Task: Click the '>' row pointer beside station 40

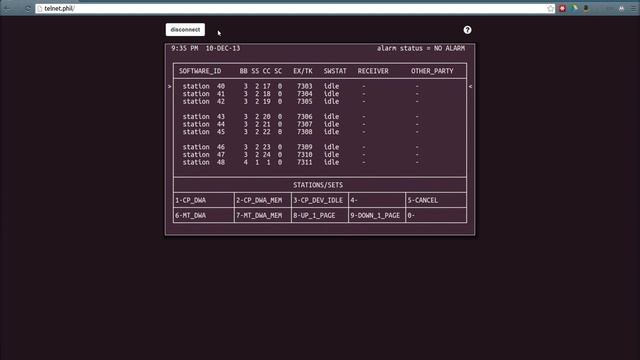Action: [x=170, y=87]
